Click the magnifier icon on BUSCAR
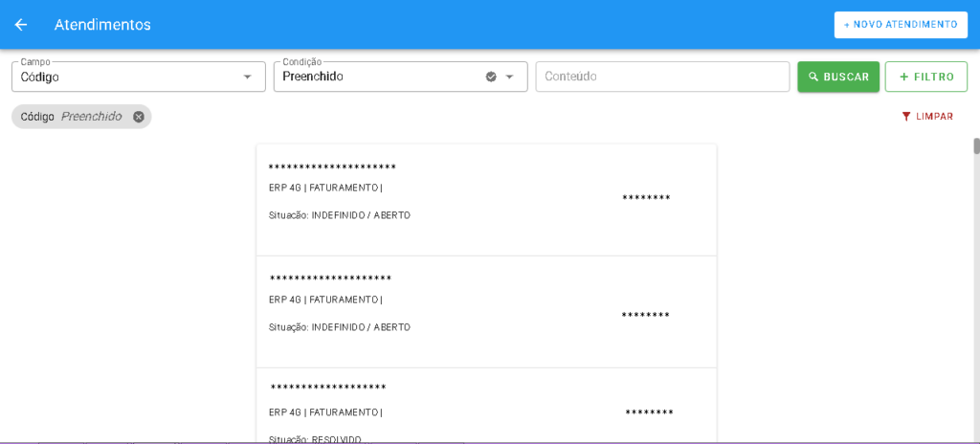The width and height of the screenshot is (980, 444). click(x=813, y=77)
